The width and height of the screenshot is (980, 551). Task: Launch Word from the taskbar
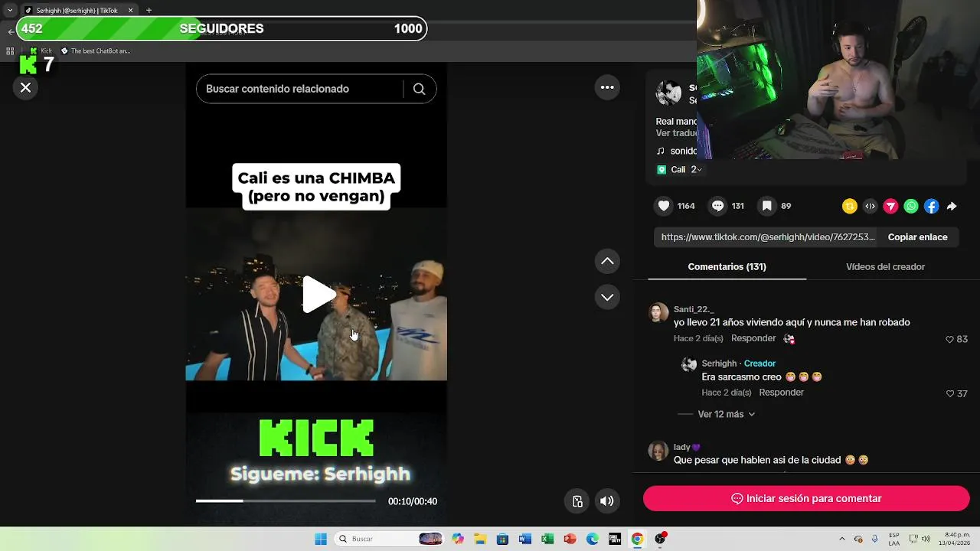click(x=524, y=539)
